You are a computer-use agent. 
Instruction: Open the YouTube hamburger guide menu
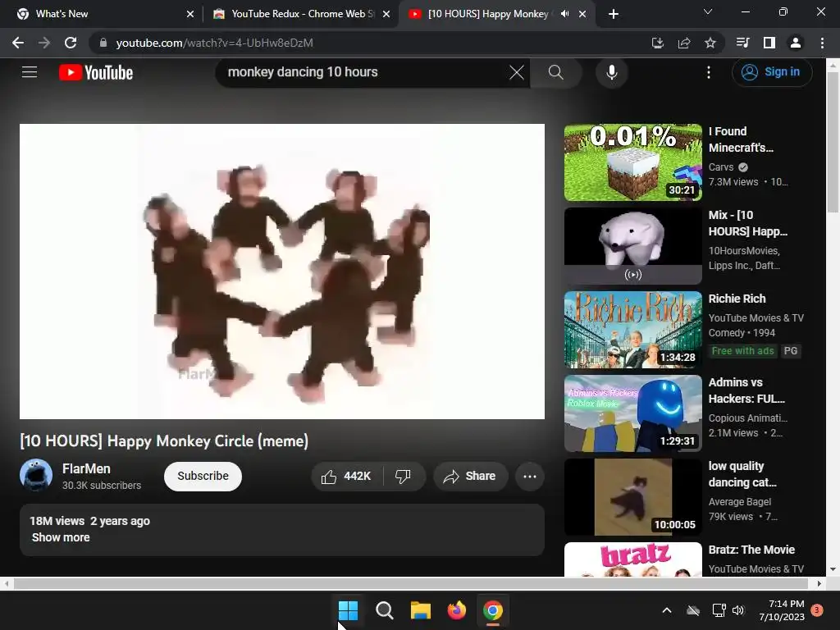(30, 72)
